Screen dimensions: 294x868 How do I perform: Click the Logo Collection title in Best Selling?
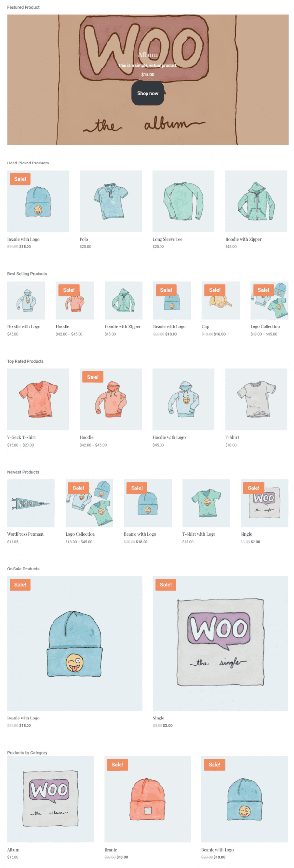pyautogui.click(x=265, y=326)
